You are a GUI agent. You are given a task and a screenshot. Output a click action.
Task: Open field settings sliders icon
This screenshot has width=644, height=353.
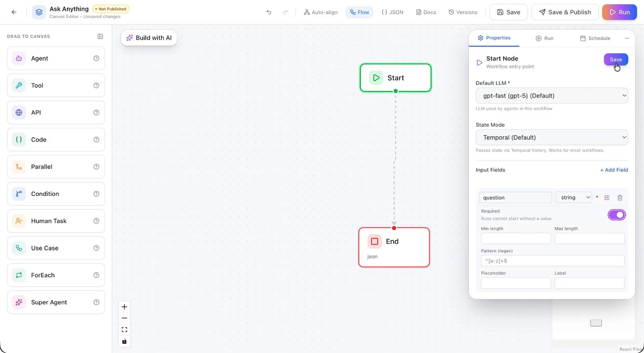click(607, 197)
